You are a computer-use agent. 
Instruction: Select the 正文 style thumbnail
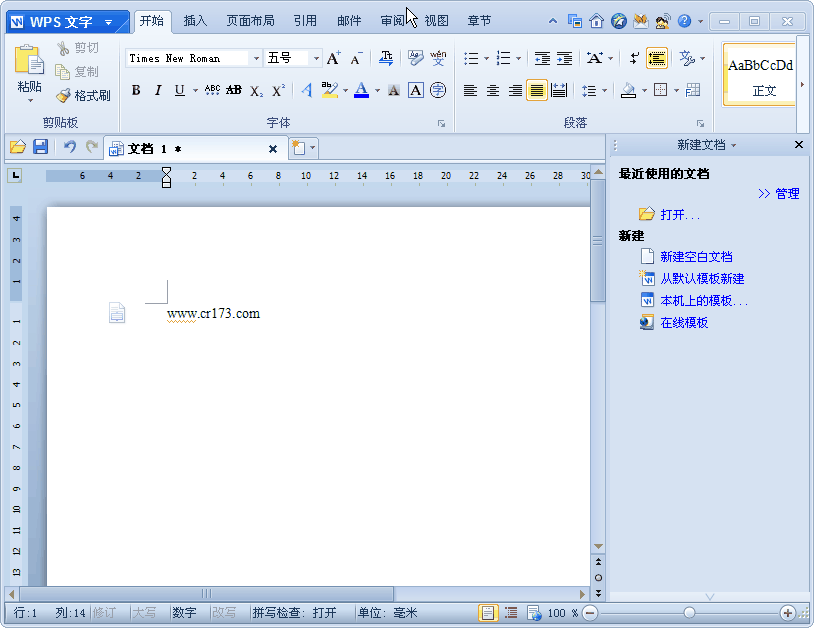tap(760, 76)
